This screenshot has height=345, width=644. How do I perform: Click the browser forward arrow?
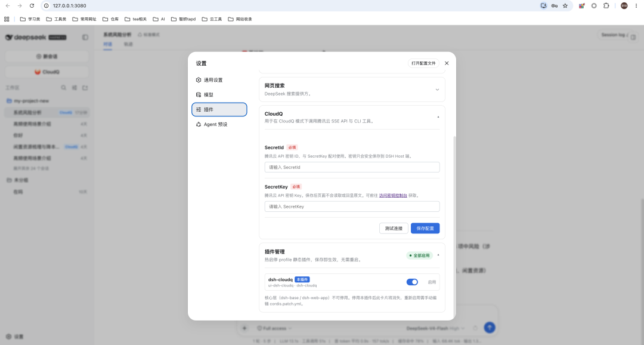click(20, 6)
